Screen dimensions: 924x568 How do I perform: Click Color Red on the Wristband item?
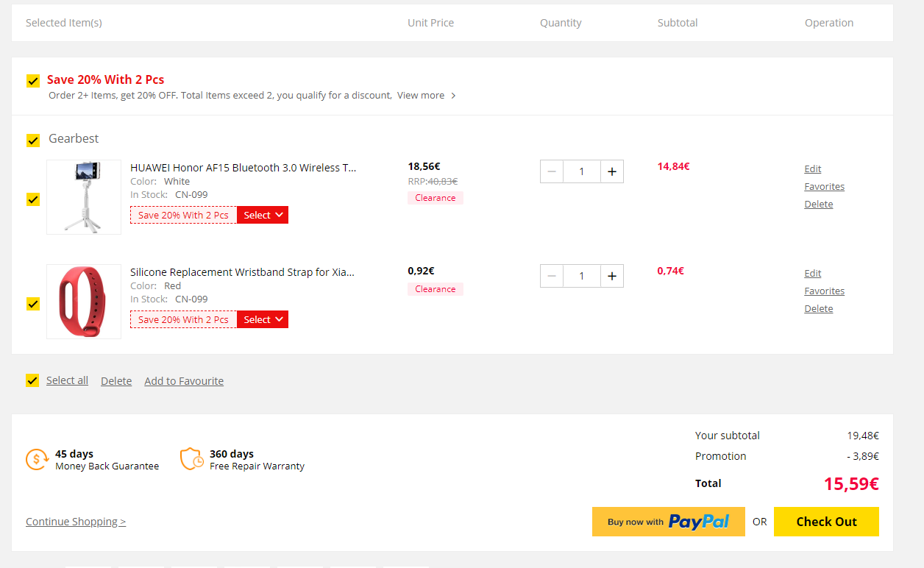pos(155,285)
